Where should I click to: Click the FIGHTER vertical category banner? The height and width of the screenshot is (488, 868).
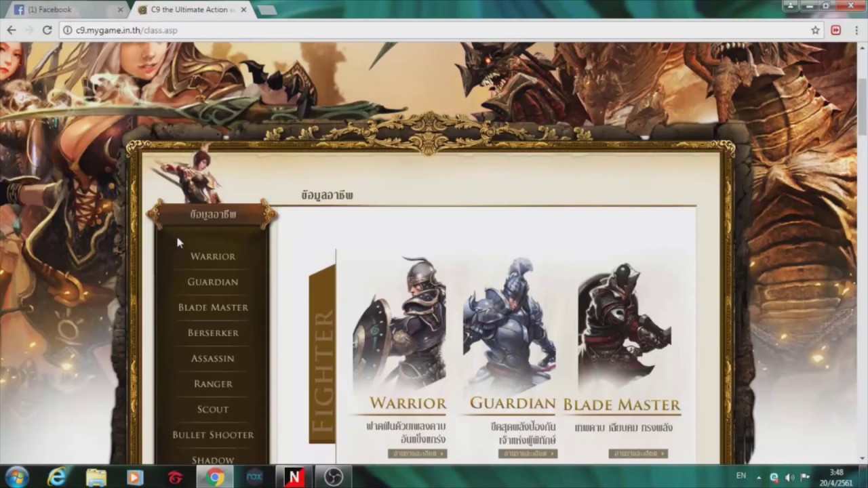[322, 353]
